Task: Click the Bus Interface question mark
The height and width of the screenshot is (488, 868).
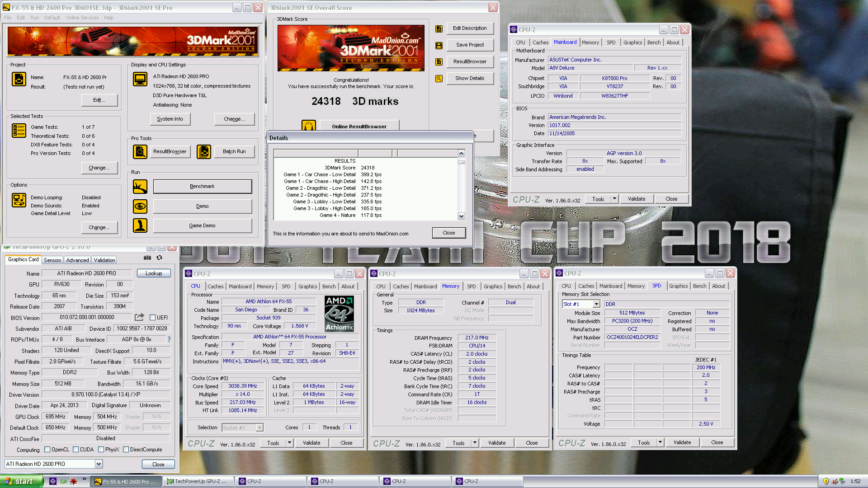Action: pyautogui.click(x=169, y=339)
